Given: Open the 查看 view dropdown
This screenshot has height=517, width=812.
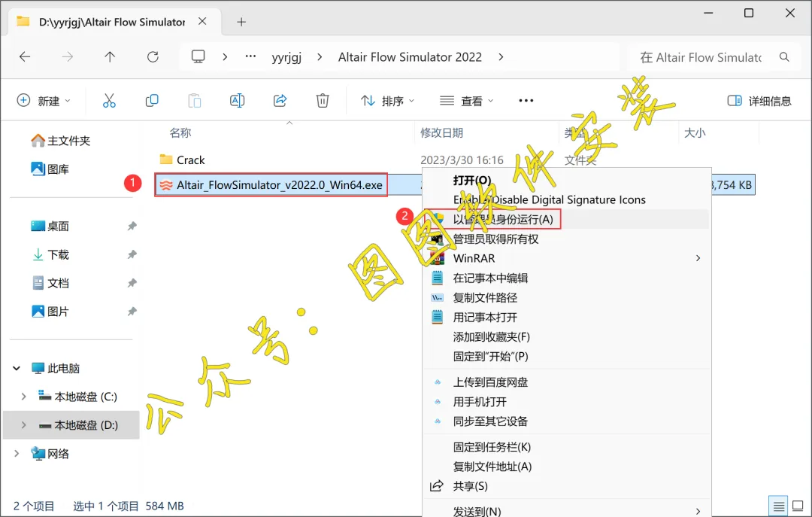Looking at the screenshot, I should [466, 101].
